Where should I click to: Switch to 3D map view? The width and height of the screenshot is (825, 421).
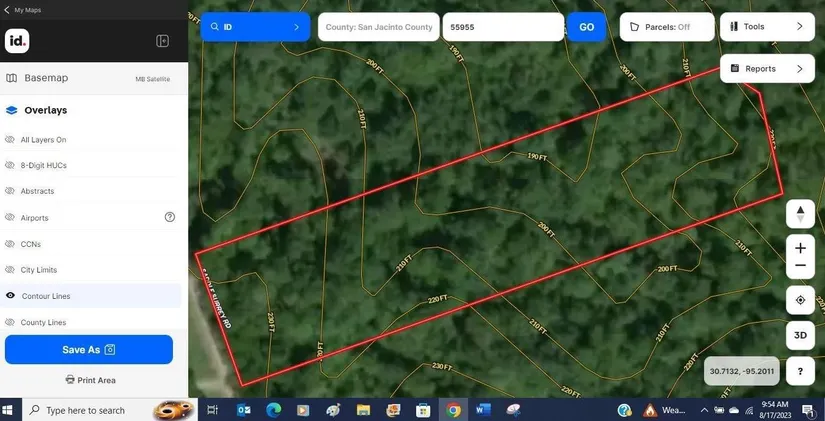pyautogui.click(x=800, y=335)
